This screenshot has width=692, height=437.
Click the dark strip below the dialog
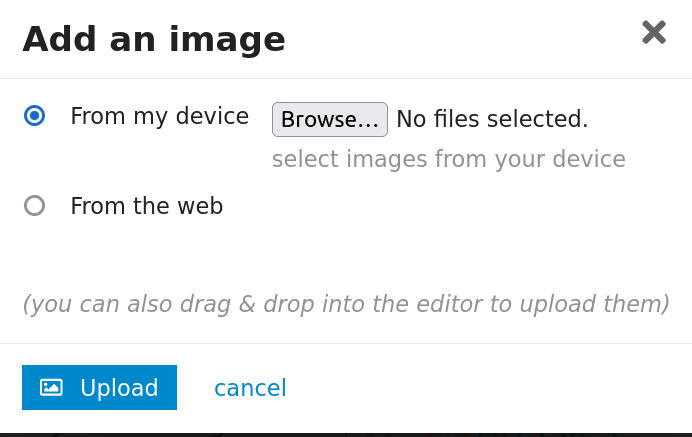pyautogui.click(x=346, y=434)
